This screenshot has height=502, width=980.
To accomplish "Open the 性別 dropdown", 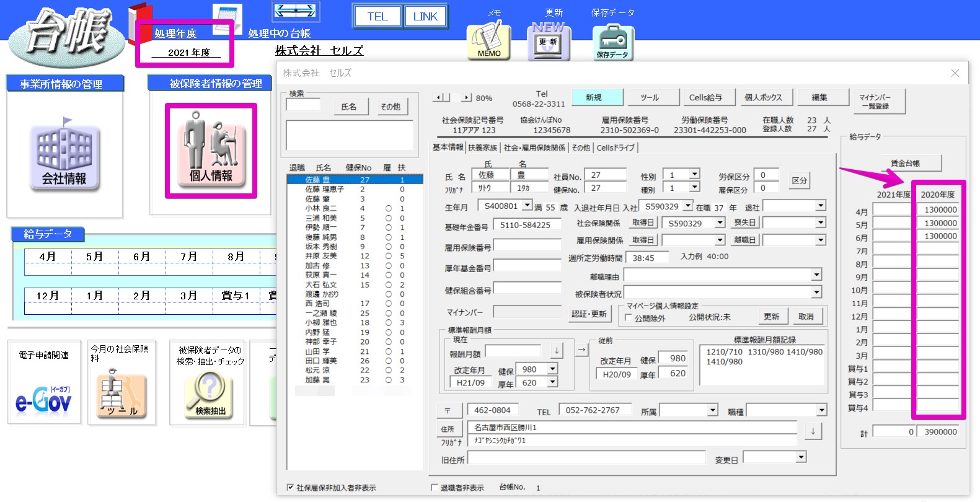I will 695,174.
